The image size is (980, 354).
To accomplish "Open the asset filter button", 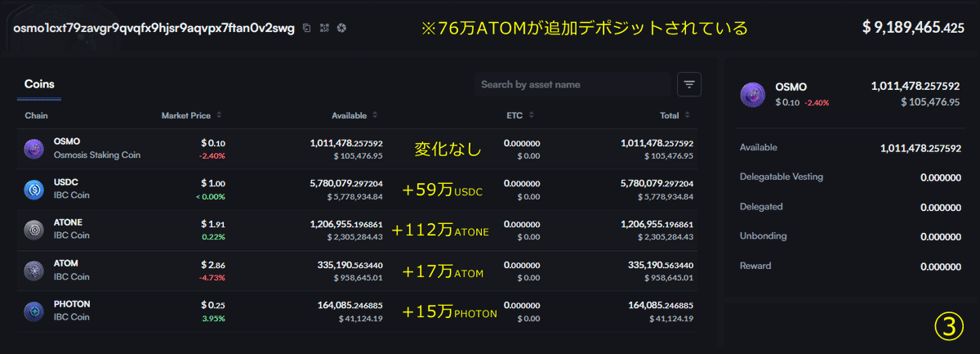I will click(x=689, y=84).
